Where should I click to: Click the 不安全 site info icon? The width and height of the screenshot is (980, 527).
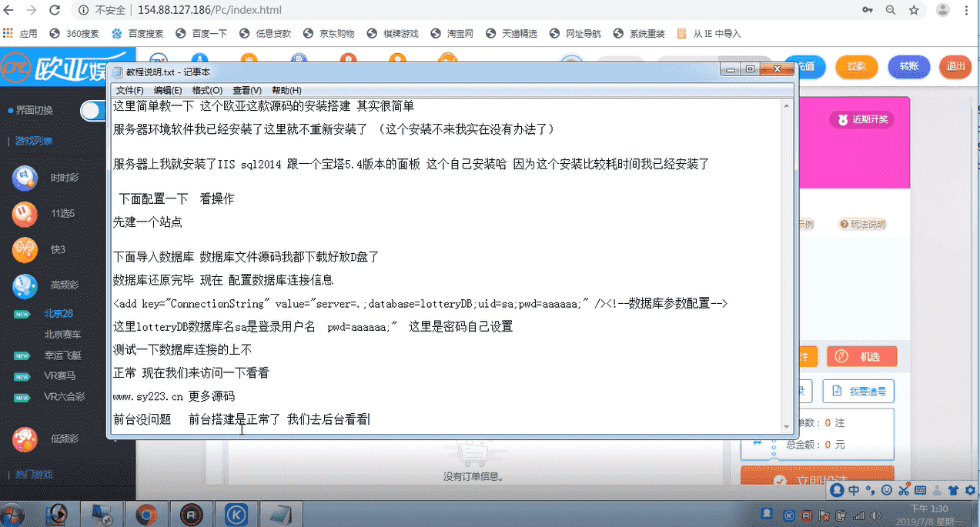(83, 11)
